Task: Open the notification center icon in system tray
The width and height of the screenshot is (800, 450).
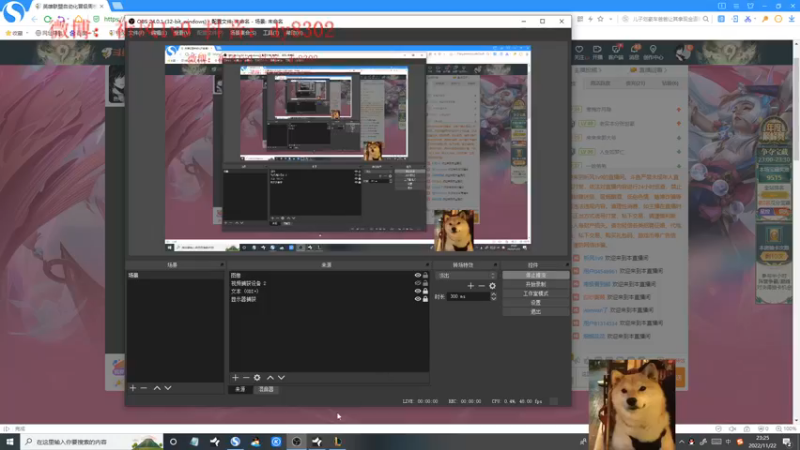Action: click(x=787, y=441)
